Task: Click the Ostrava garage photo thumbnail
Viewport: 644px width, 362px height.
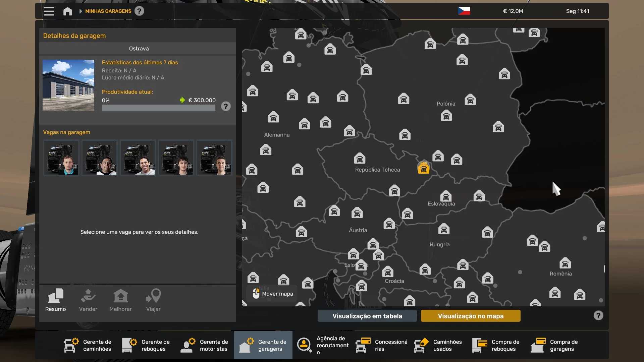Action: pyautogui.click(x=68, y=85)
